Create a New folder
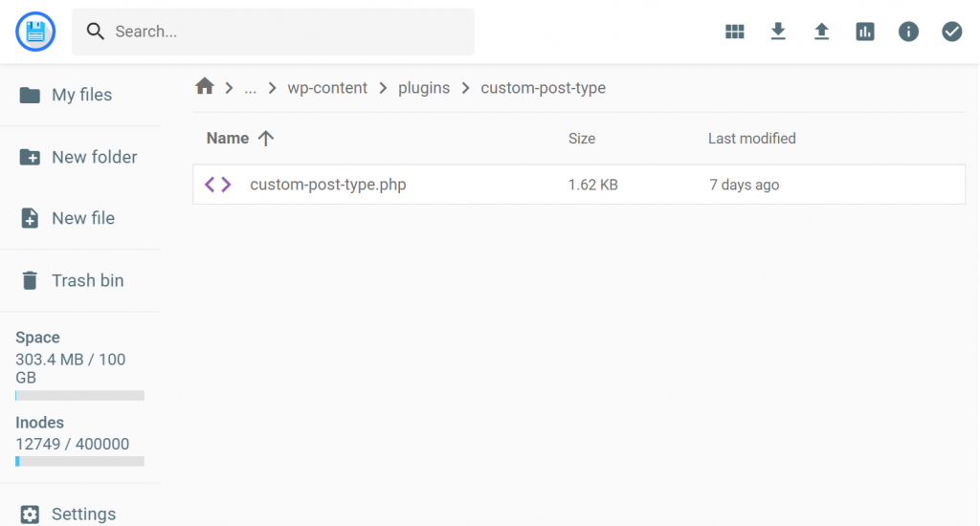This screenshot has width=980, height=526. pos(94,157)
